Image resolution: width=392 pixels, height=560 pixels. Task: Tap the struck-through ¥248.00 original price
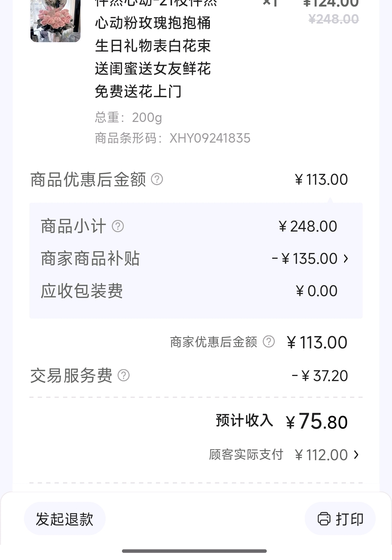pos(334,19)
